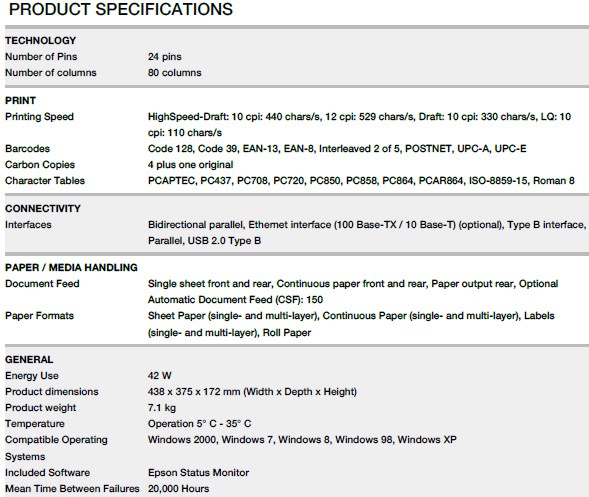The width and height of the screenshot is (589, 497).
Task: Click the Paper Formats label
Action: click(x=39, y=316)
